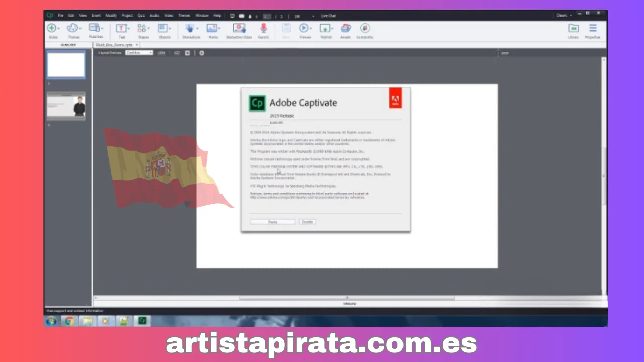Image resolution: width=644 pixels, height=362 pixels.
Task: Expand the Fluid Box dropdown arrow
Action: point(102,29)
